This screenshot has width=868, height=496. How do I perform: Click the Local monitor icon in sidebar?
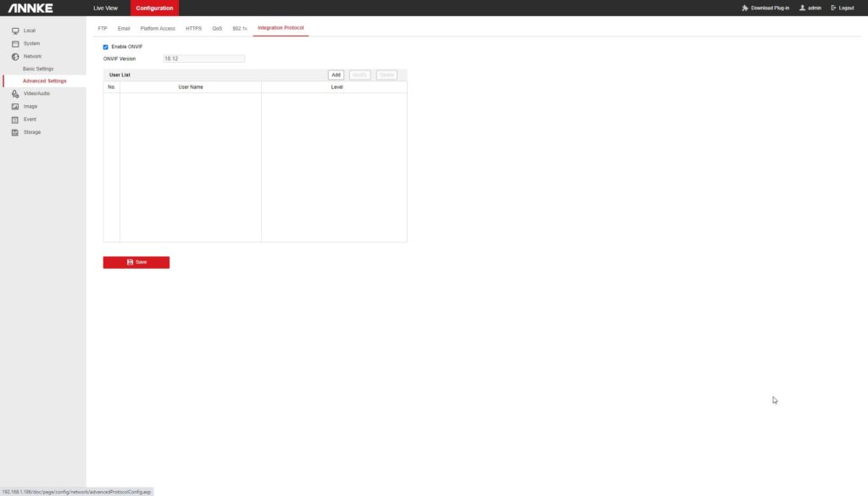[x=15, y=31]
